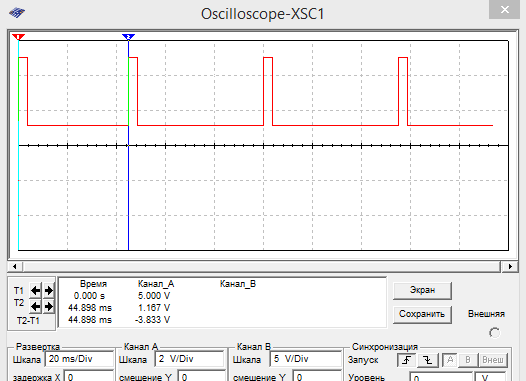Click the difference value -3.833 V
The width and height of the screenshot is (526, 381).
[152, 320]
